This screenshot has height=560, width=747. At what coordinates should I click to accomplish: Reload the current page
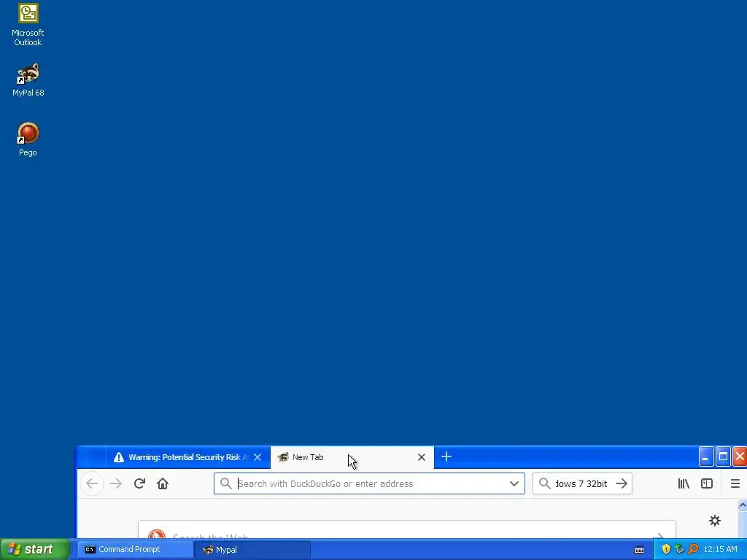(x=139, y=484)
